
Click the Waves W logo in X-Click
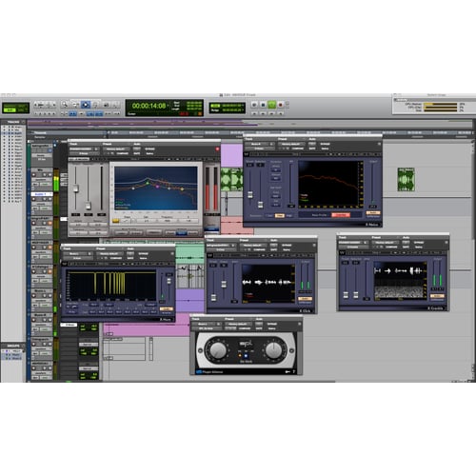[x=209, y=255]
